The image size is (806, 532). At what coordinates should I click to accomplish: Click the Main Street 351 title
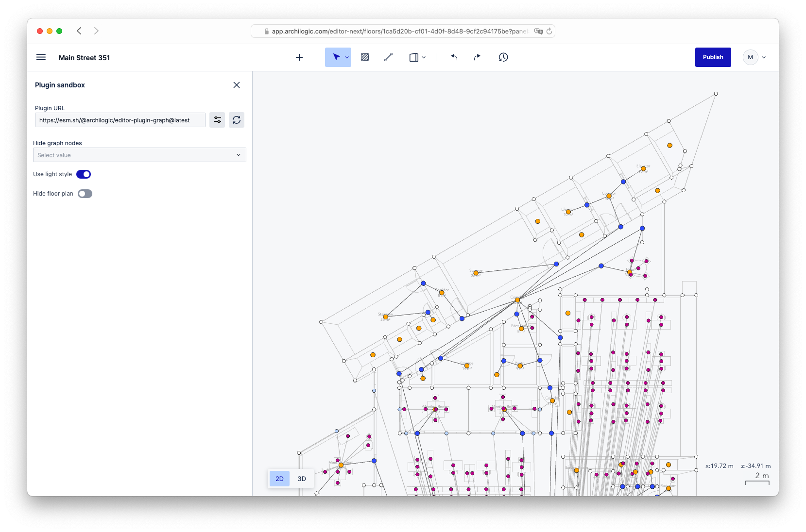[85, 58]
